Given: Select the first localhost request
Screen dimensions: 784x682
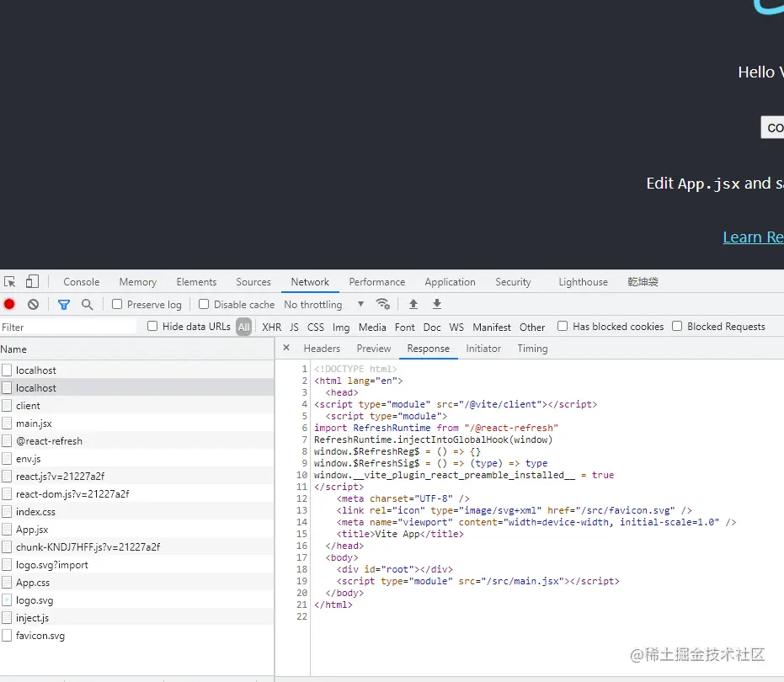Looking at the screenshot, I should [137, 370].
